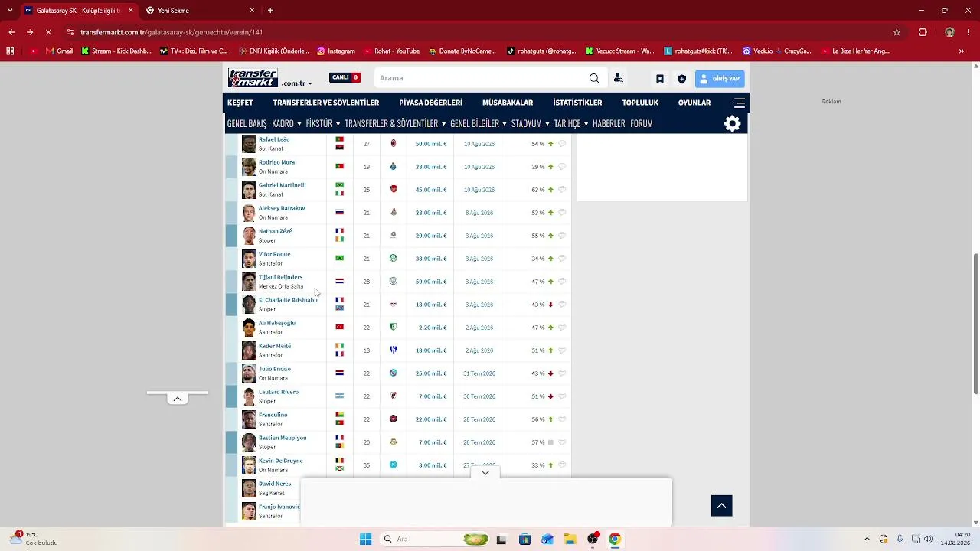Image resolution: width=980 pixels, height=551 pixels.
Task: Bookmark this page with the star icon
Action: (897, 32)
